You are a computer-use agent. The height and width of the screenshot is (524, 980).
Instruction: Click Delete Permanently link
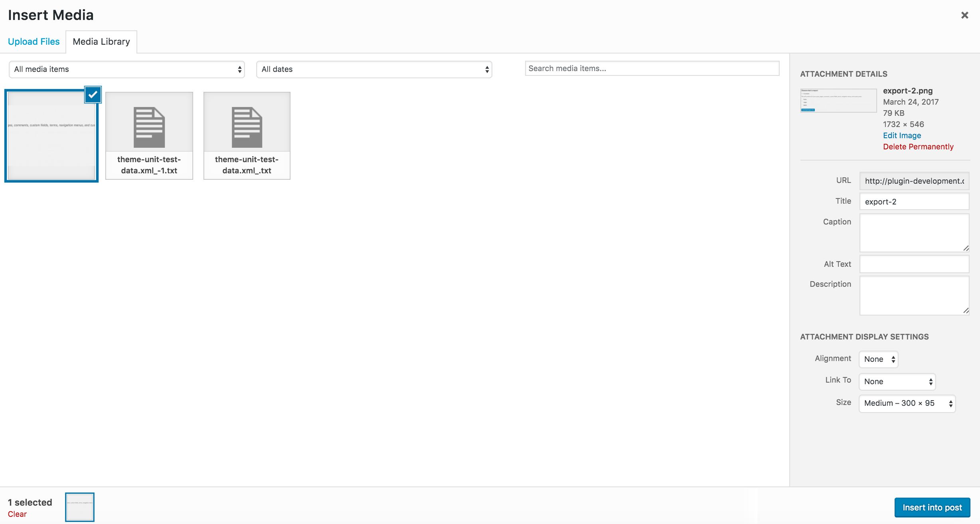click(918, 147)
